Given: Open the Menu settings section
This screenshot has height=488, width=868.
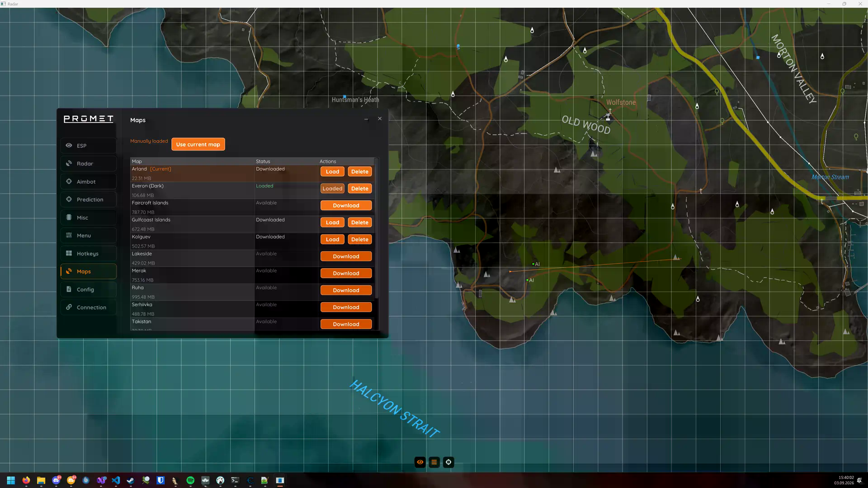Looking at the screenshot, I should click(89, 235).
